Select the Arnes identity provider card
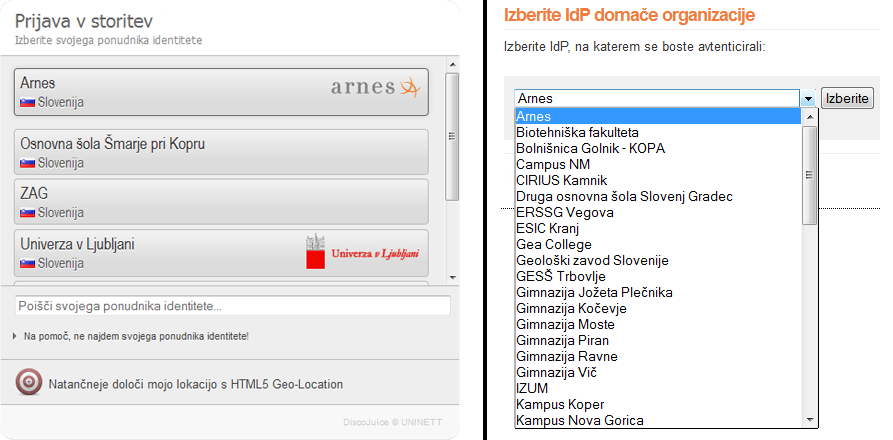 (x=221, y=92)
